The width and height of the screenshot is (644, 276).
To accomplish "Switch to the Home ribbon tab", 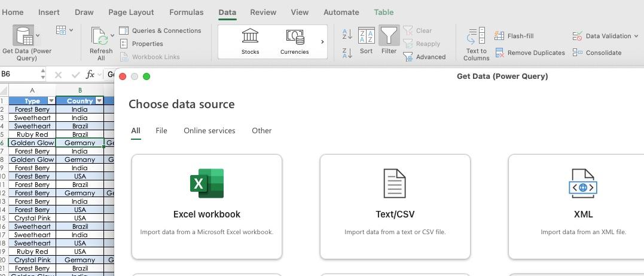I will 13,13.
